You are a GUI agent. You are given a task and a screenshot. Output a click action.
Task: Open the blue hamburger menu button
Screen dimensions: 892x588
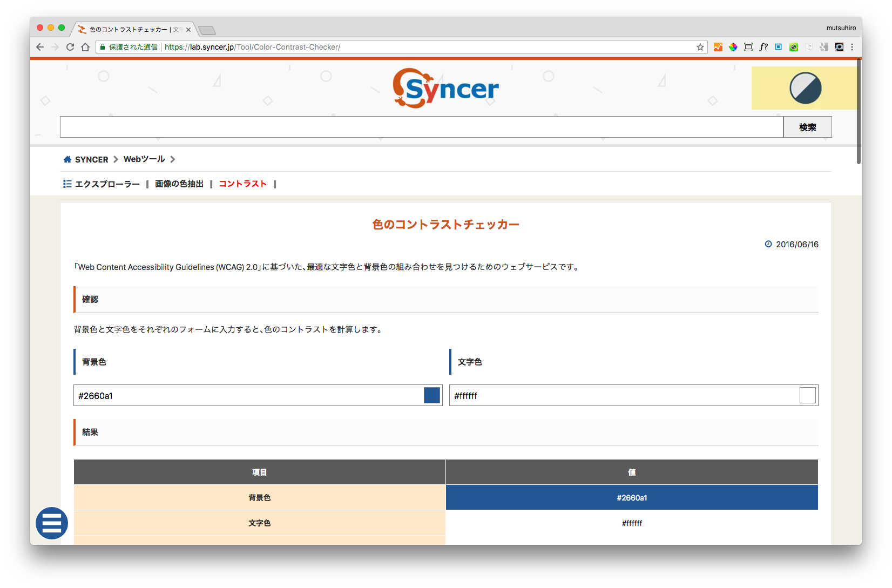click(x=52, y=523)
